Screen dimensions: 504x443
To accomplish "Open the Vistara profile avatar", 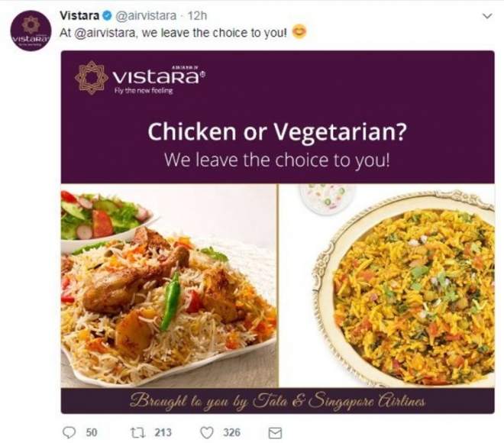I will click(x=31, y=31).
